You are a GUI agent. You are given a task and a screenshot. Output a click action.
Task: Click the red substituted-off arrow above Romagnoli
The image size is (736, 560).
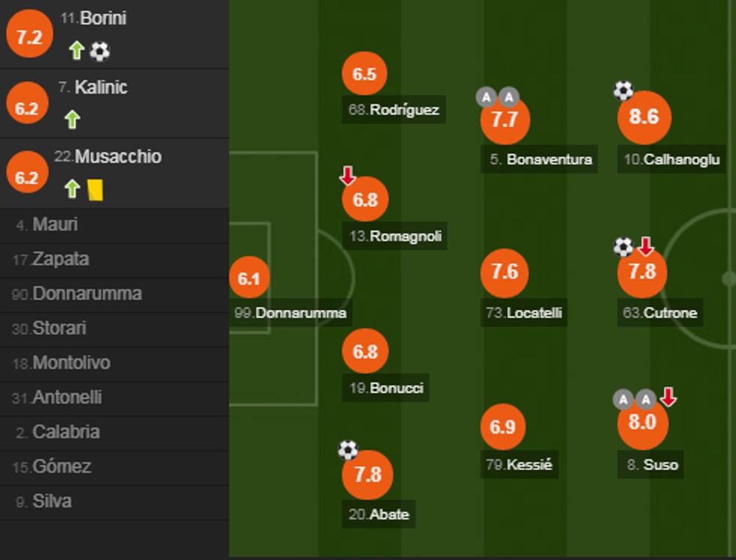347,176
